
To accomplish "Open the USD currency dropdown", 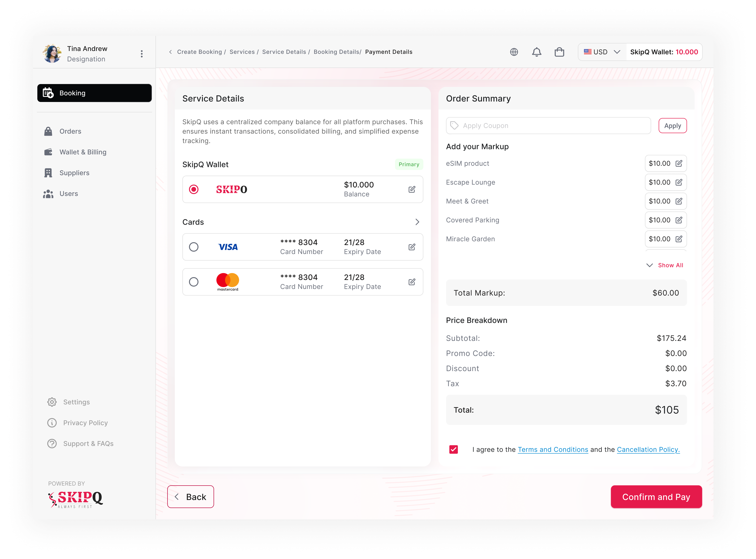I will pos(602,52).
